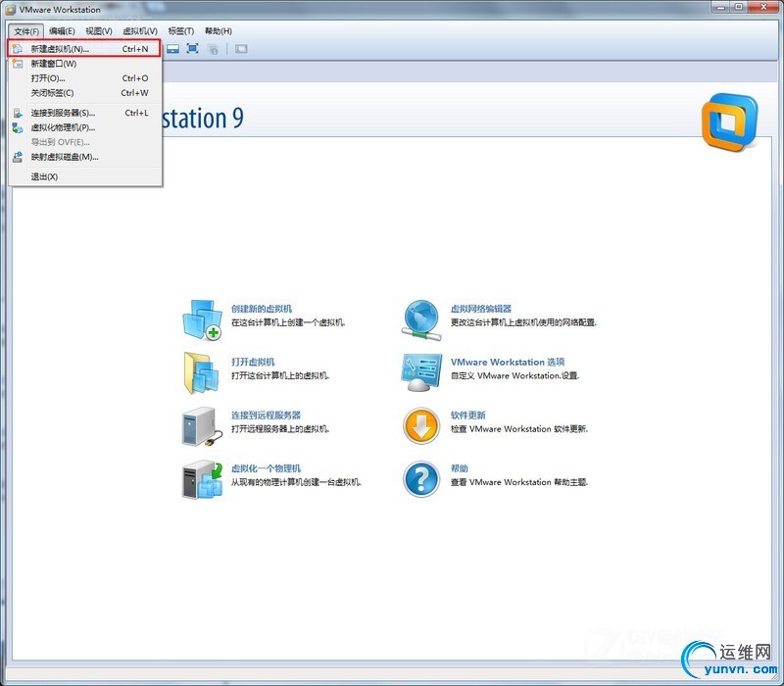This screenshot has width=784, height=686.
Task: Click the VMware Workstation 选项 link
Action: [x=508, y=362]
